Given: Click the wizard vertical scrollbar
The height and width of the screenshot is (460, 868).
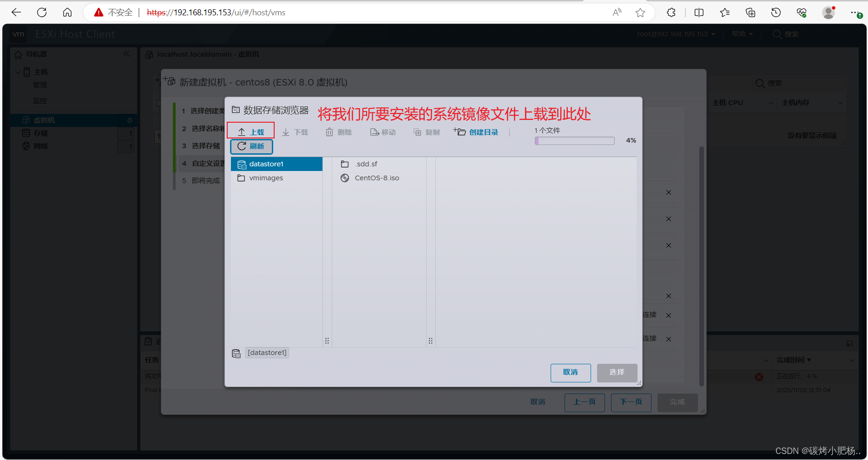Looking at the screenshot, I should click(x=702, y=266).
